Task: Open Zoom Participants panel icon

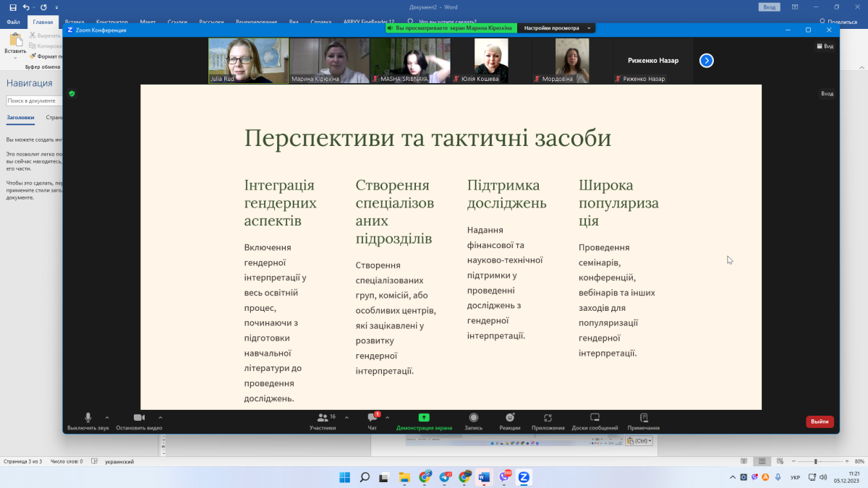Action: [x=323, y=418]
